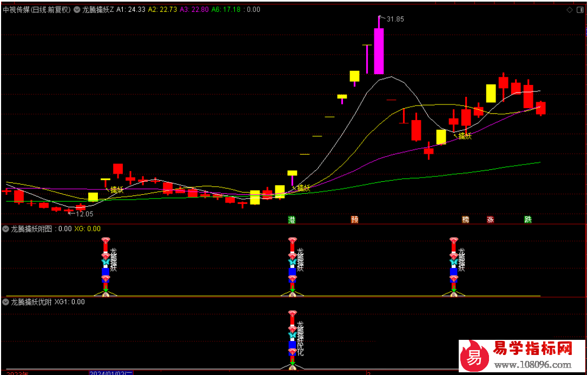This screenshot has width=588, height=375.
Task: Click the magenta A3: 22.80 indicator value
Action: 193,10
